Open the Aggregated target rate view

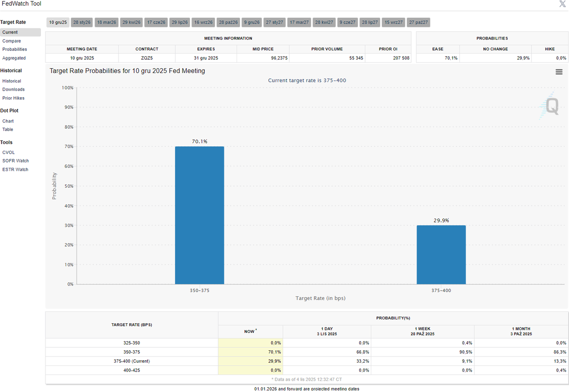[x=14, y=58]
